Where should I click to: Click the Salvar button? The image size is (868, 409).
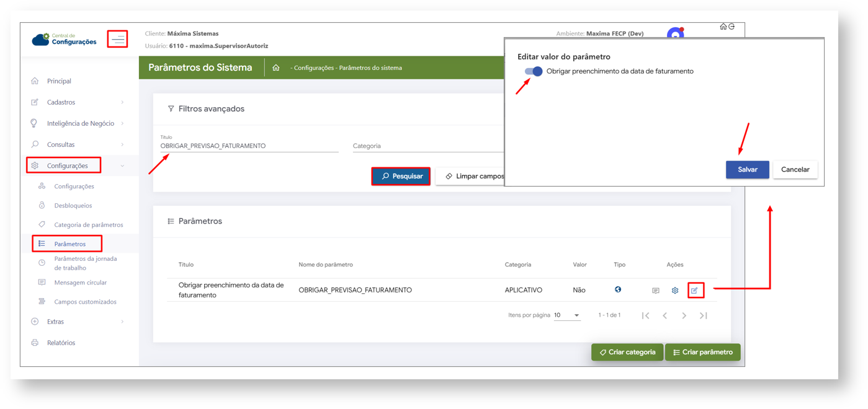click(747, 170)
